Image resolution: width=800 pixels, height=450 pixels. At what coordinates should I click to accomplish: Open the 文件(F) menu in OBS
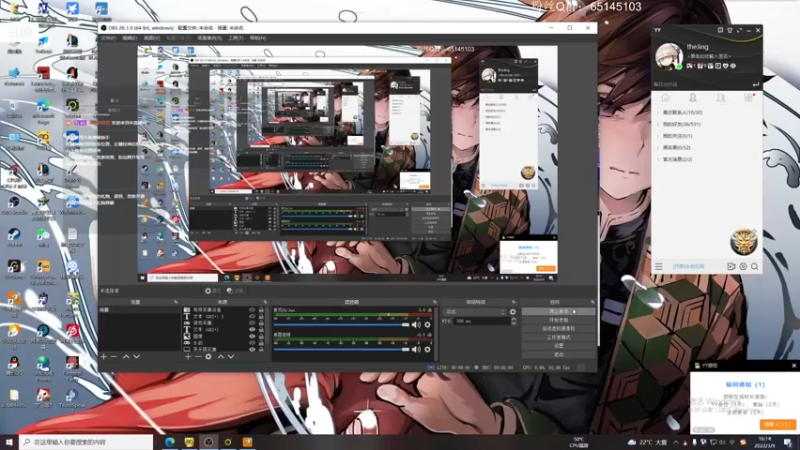tap(108, 38)
